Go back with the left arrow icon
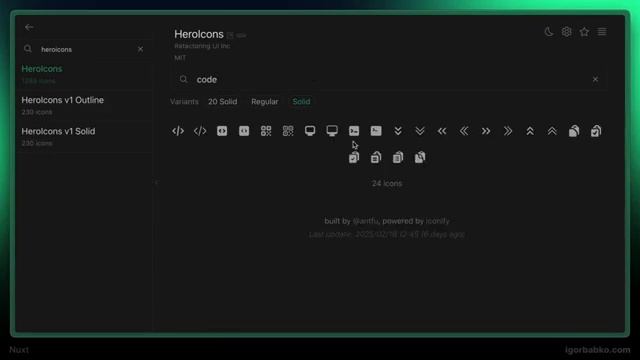The width and height of the screenshot is (640, 360). point(29,27)
